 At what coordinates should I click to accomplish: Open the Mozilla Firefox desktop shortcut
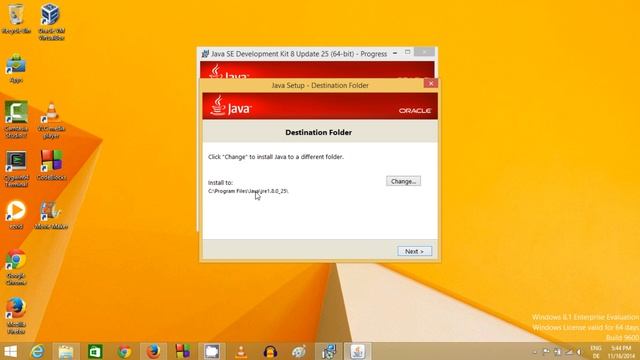[16, 316]
